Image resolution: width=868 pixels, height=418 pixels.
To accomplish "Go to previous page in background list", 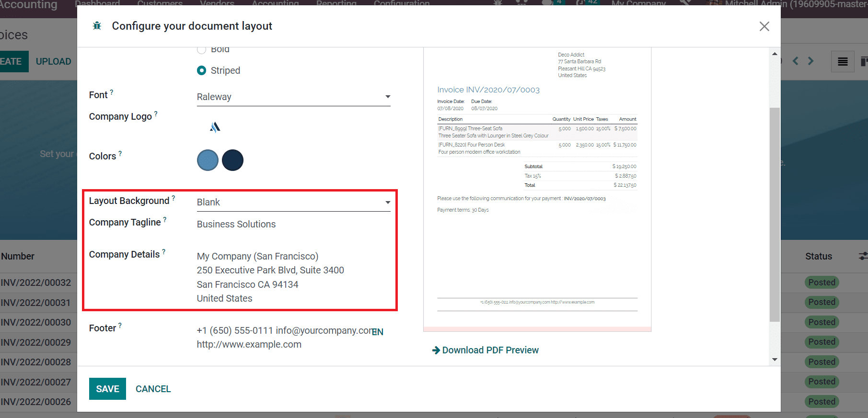I will [x=796, y=61].
